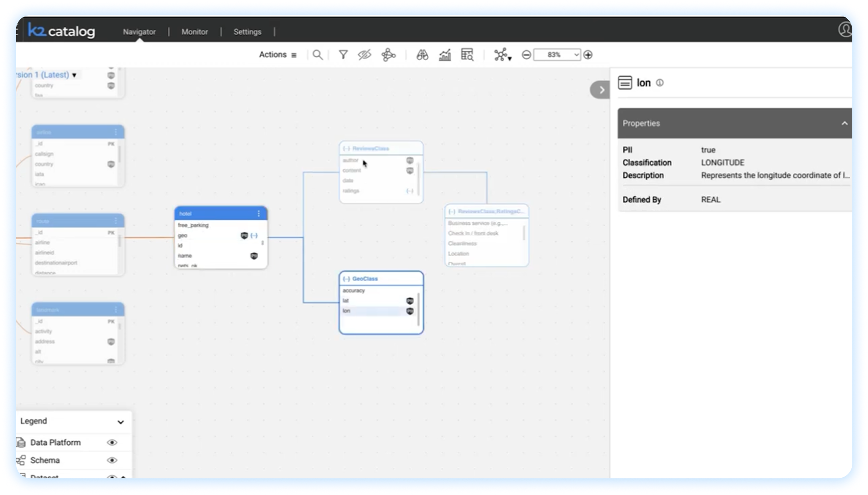Click the REAL defined-by value
This screenshot has height=495, width=868.
coord(711,199)
